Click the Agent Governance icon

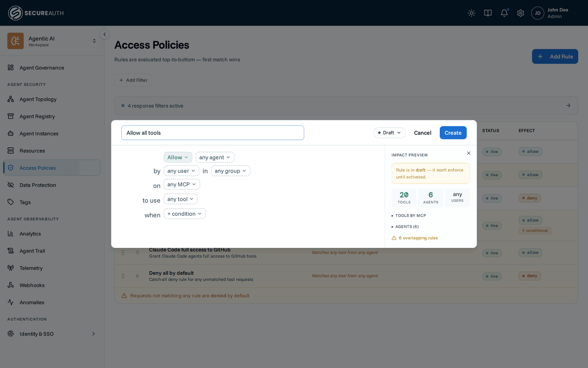tap(11, 67)
